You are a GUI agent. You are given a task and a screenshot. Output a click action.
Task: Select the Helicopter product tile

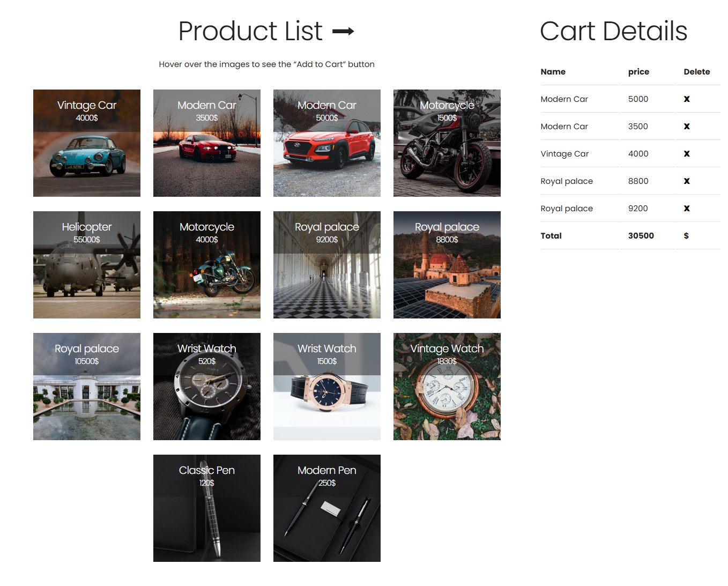tap(86, 264)
